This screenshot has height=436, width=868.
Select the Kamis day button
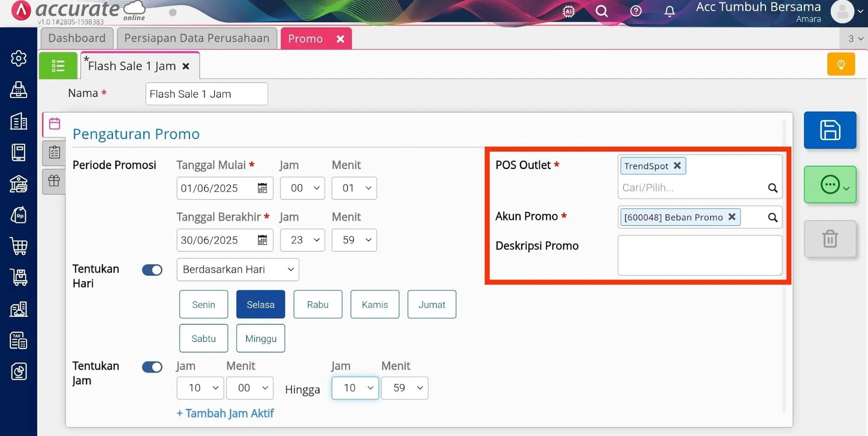pos(375,304)
